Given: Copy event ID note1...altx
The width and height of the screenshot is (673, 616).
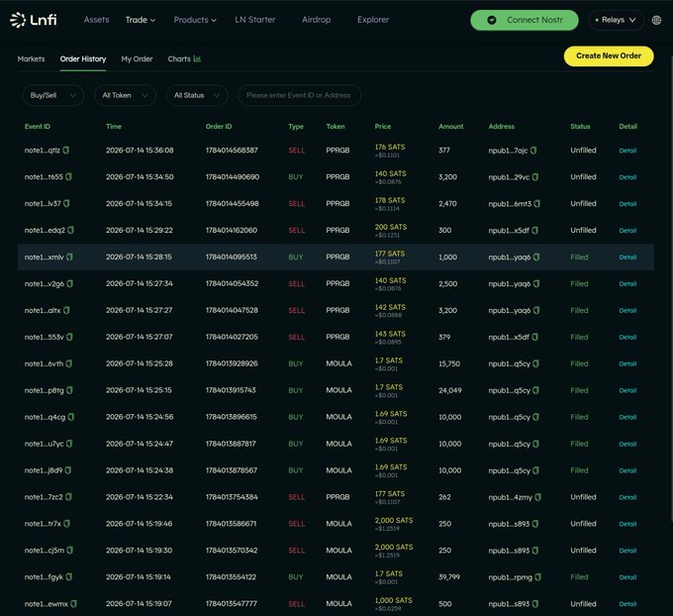Looking at the screenshot, I should point(66,310).
